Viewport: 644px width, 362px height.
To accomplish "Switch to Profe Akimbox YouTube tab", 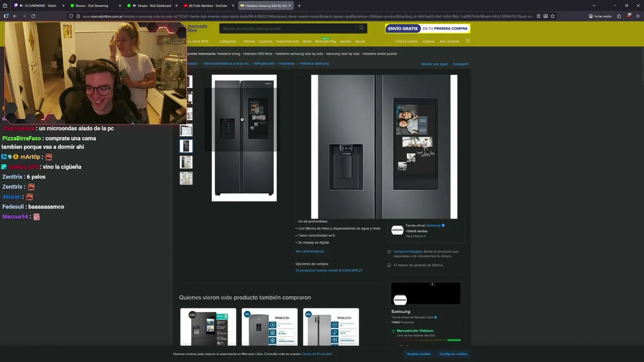I will tap(208, 6).
